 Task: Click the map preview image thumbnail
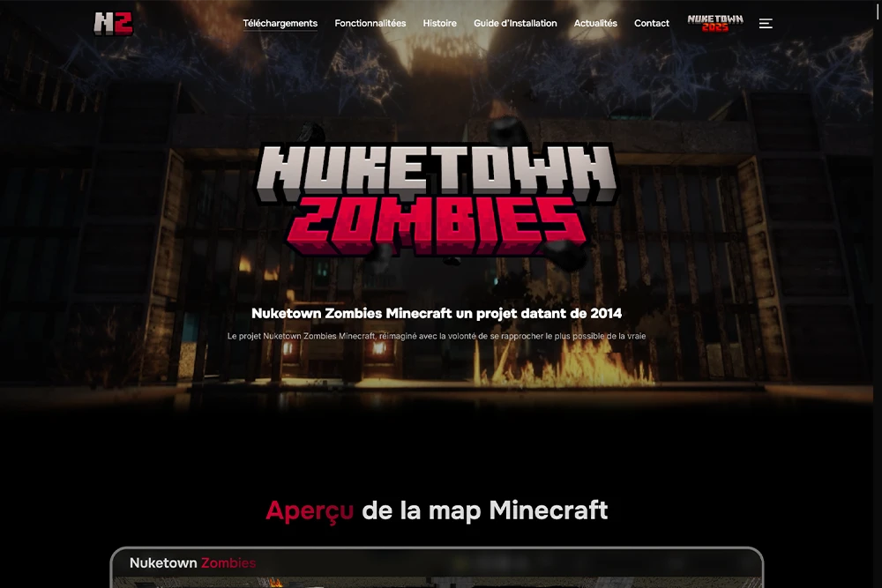pos(437,582)
